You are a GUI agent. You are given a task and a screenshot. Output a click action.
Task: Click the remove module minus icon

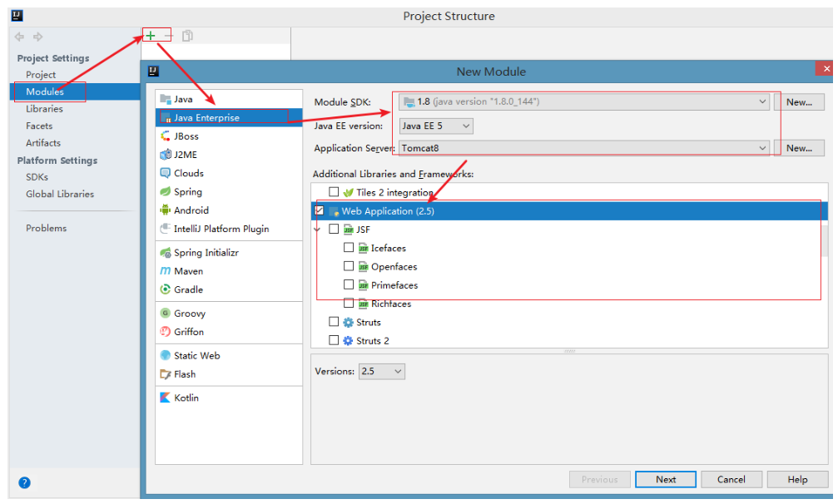pyautogui.click(x=168, y=36)
